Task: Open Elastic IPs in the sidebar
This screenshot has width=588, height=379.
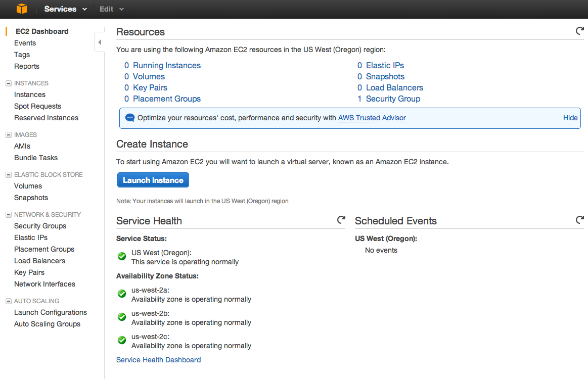Action: [x=31, y=238]
